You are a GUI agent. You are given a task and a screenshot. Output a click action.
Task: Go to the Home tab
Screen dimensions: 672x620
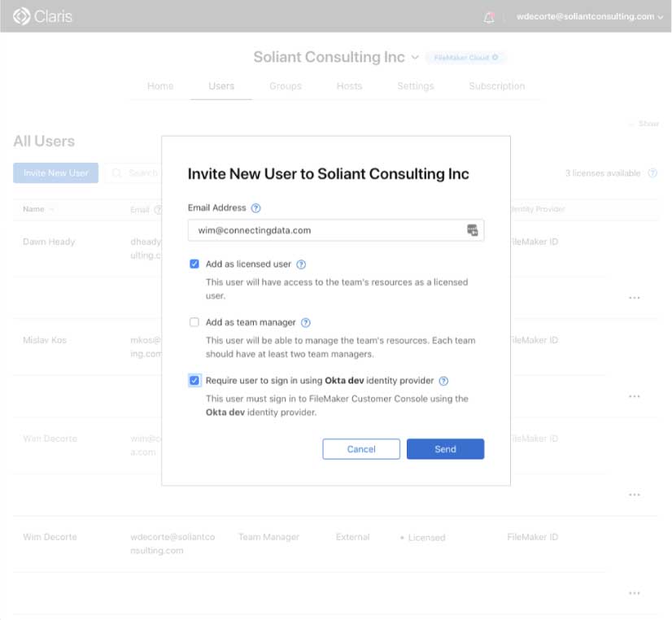pos(160,86)
